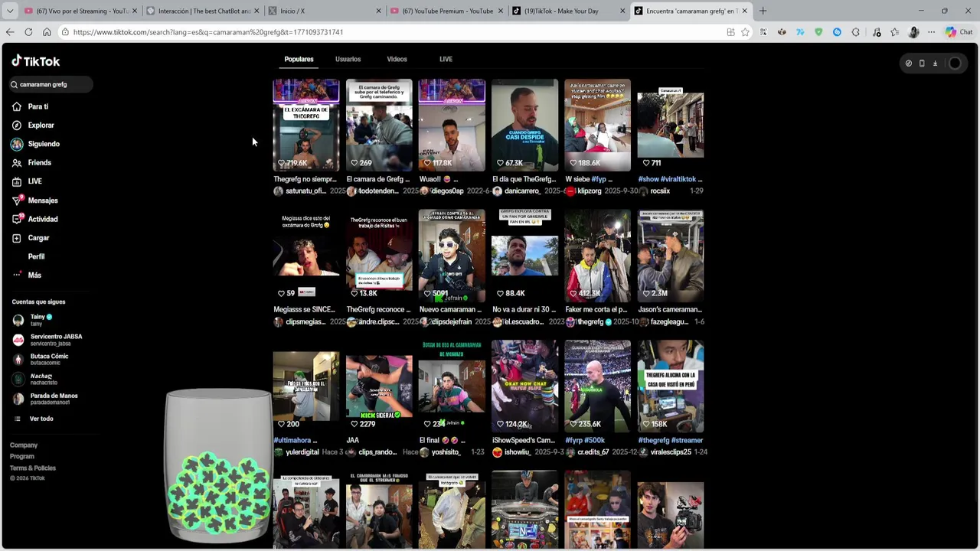Open the media control music icon
This screenshot has width=980, height=551.
(877, 32)
